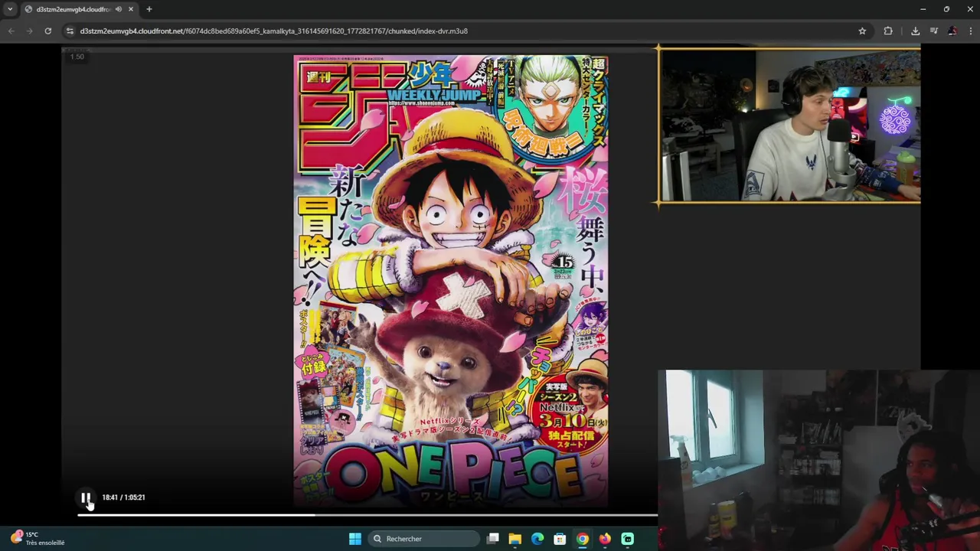Open the Chrome three-dot menu
This screenshot has width=980, height=551.
(971, 31)
